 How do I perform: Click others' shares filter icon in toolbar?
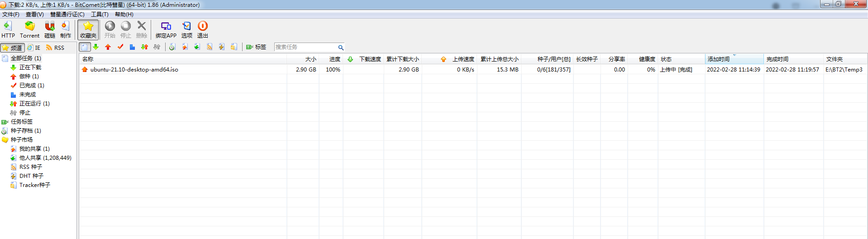point(197,47)
